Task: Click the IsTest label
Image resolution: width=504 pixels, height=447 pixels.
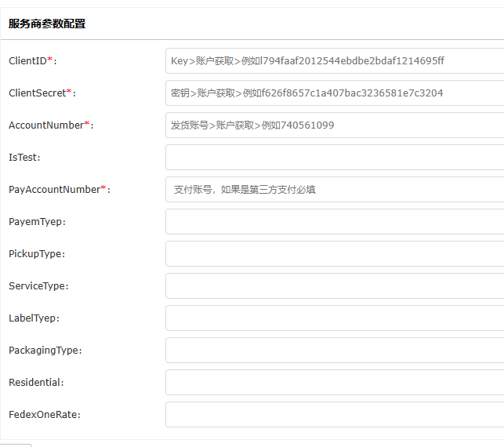Action: pyautogui.click(x=24, y=158)
